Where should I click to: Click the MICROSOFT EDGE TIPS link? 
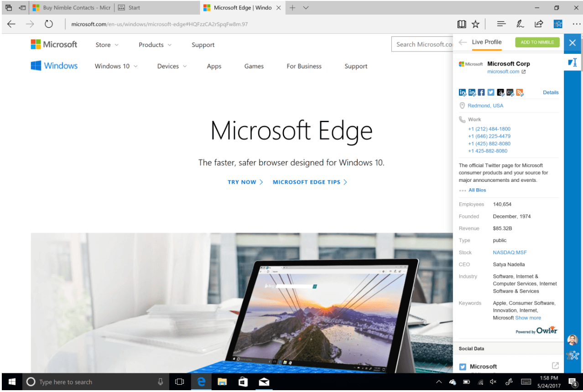pyautogui.click(x=310, y=182)
